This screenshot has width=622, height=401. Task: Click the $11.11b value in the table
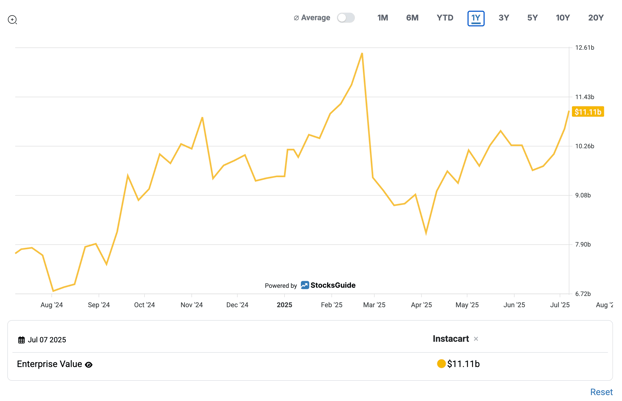pos(463,364)
